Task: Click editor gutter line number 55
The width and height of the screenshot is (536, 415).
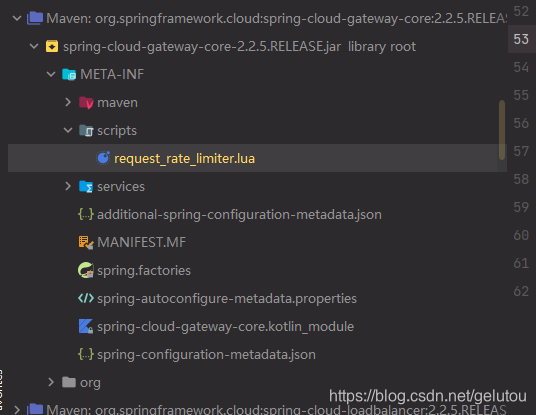Action: [x=521, y=95]
